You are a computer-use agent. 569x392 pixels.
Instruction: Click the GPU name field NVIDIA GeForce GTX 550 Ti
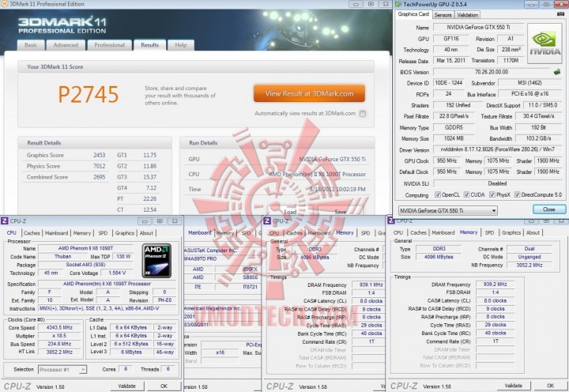[478, 27]
